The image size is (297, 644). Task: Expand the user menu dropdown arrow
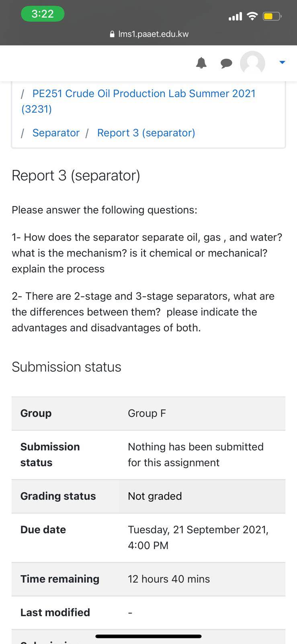point(282,62)
